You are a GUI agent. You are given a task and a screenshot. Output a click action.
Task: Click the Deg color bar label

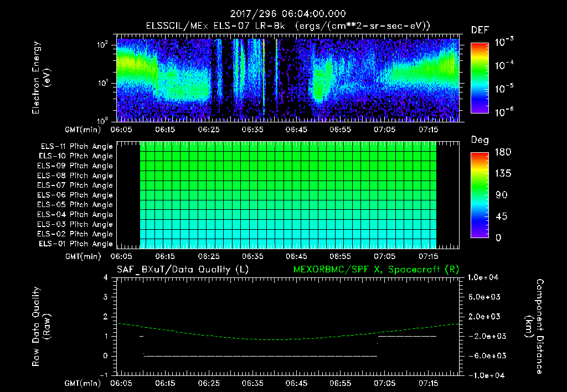(480, 140)
